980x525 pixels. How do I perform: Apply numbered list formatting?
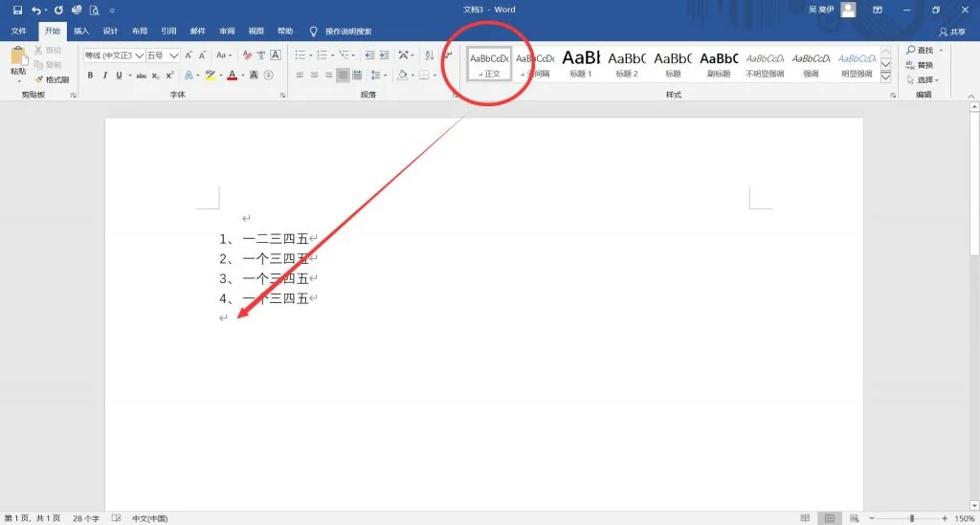coord(322,55)
